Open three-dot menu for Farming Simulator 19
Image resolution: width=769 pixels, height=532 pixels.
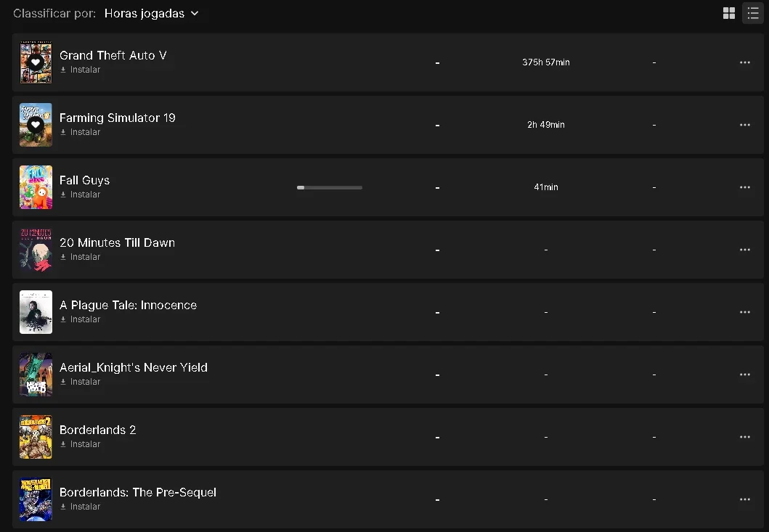(x=744, y=125)
